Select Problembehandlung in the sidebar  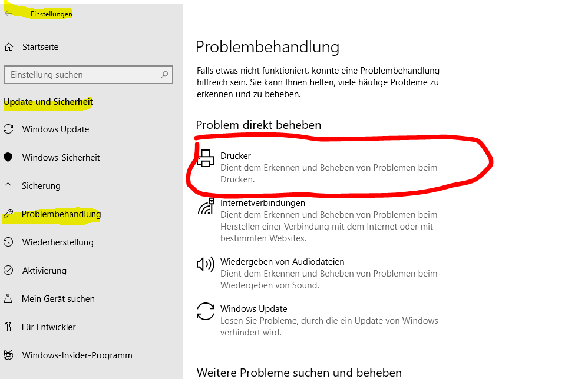click(61, 214)
